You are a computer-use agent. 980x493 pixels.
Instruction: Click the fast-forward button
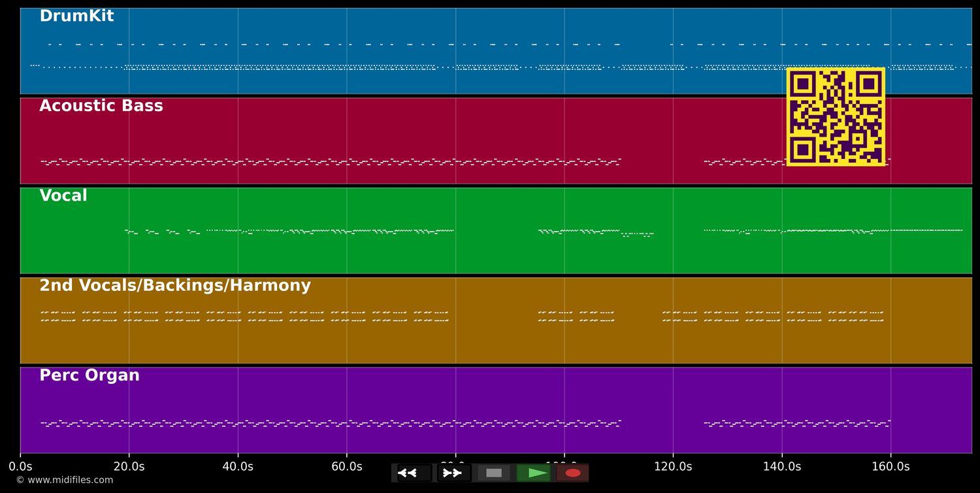click(453, 473)
